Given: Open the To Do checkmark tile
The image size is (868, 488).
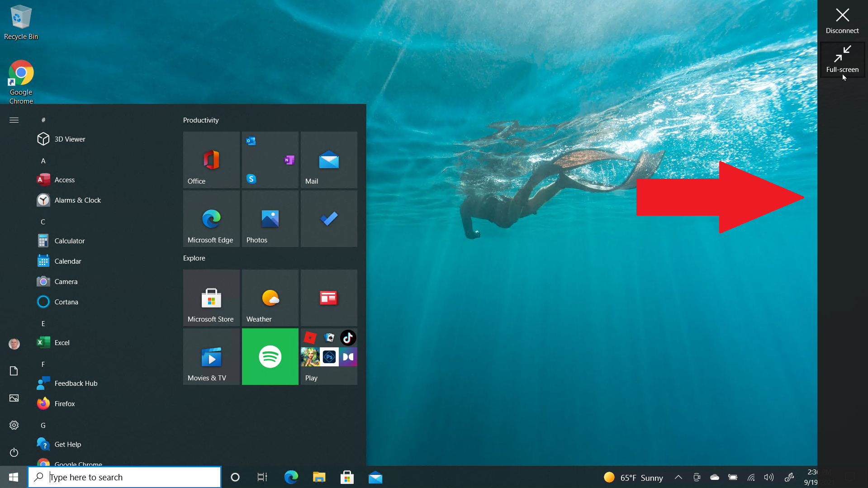Looking at the screenshot, I should 329,218.
